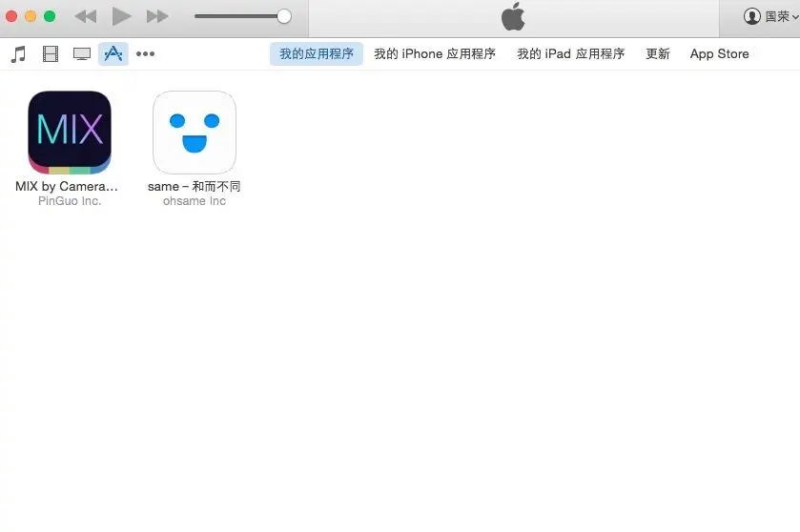Open the 更新 tab
This screenshot has height=532, width=800.
coord(658,54)
